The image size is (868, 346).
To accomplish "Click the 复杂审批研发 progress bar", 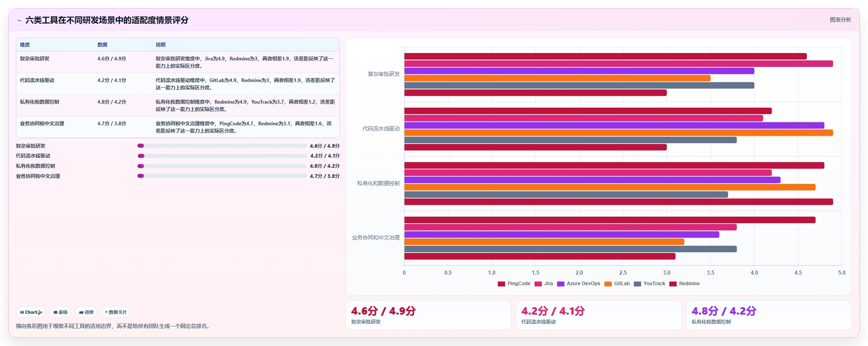I will coord(222,146).
